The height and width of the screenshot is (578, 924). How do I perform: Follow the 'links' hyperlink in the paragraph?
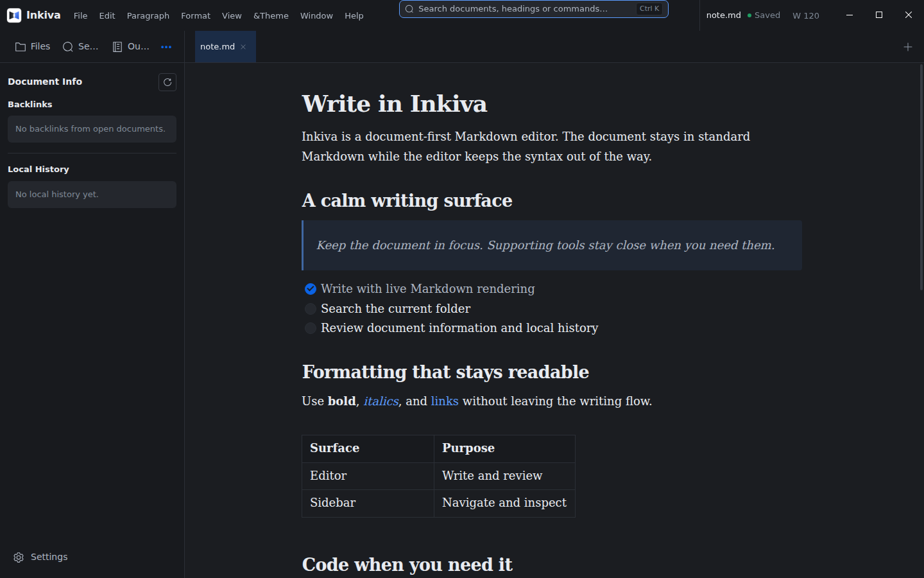point(445,401)
